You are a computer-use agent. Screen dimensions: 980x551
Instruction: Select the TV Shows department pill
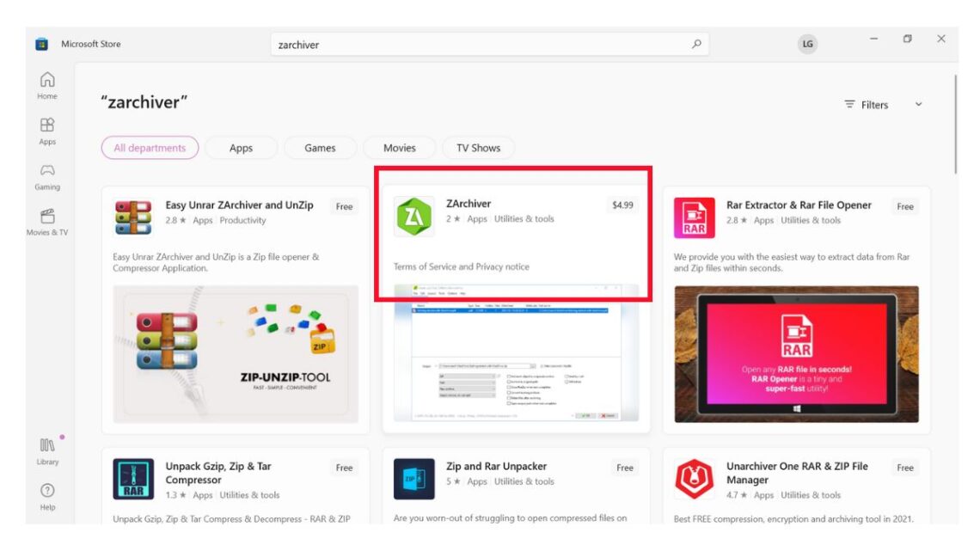pyautogui.click(x=478, y=148)
